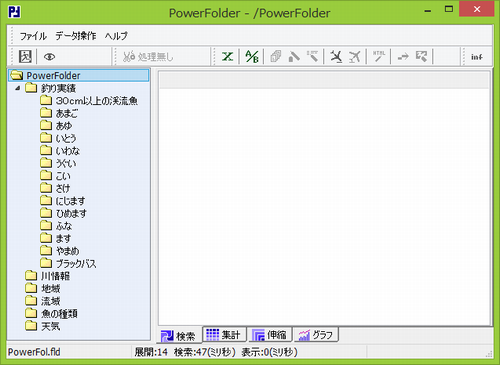Click the grayed airplane takeoff icon
This screenshot has height=365, width=500.
tap(355, 57)
